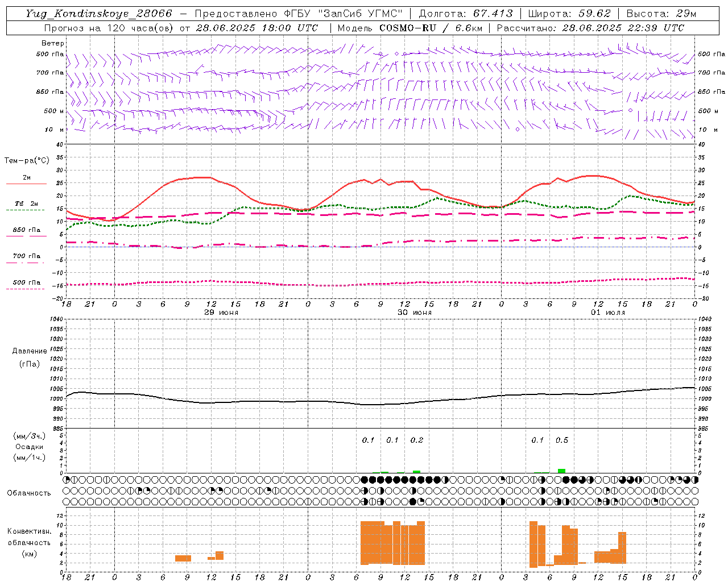Click the Конвективн. panel label

(x=30, y=531)
